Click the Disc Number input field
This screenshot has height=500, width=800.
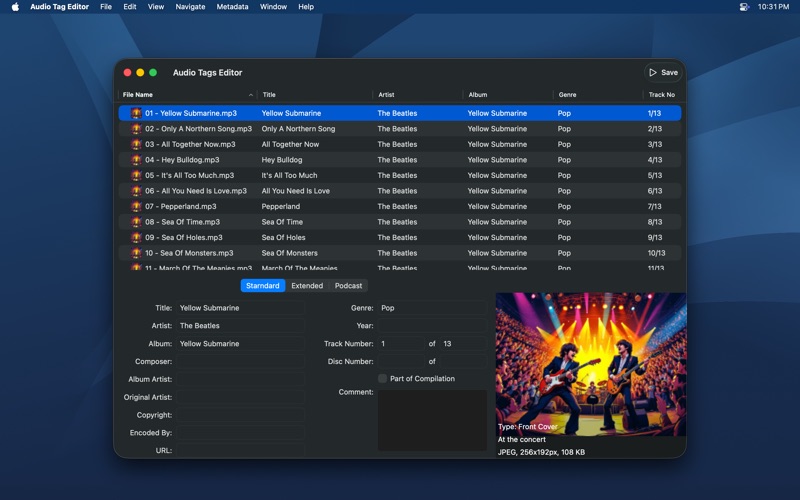pos(401,361)
